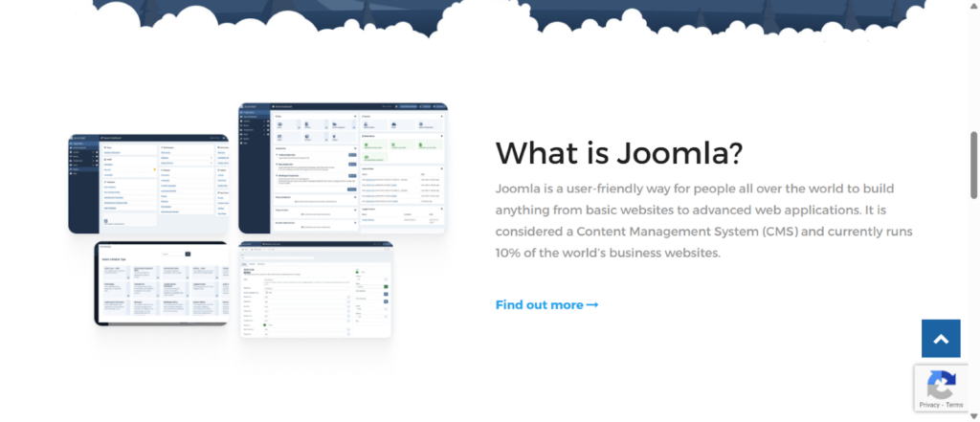
Task: Click the 'What is Joomla?' heading
Action: [619, 152]
